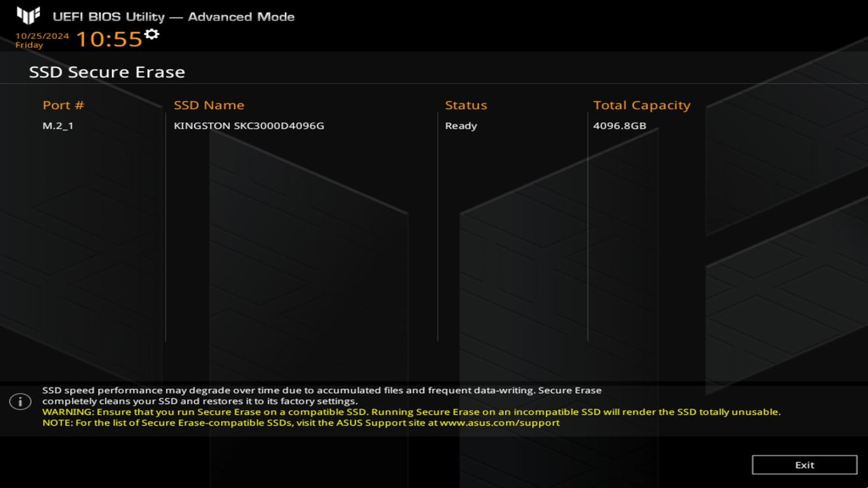Click the Total Capacity column header

pos(642,105)
